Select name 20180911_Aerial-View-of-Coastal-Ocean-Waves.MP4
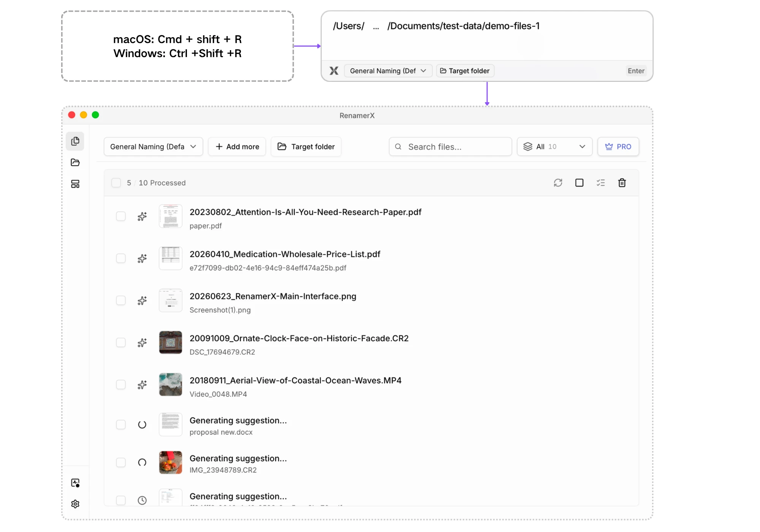This screenshot has height=532, width=760. point(296,380)
